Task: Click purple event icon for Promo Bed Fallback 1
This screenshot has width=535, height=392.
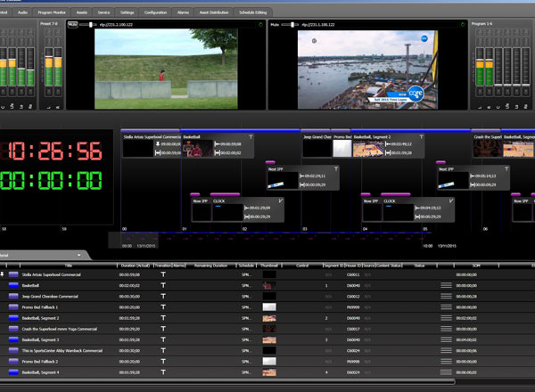Action: (13, 307)
